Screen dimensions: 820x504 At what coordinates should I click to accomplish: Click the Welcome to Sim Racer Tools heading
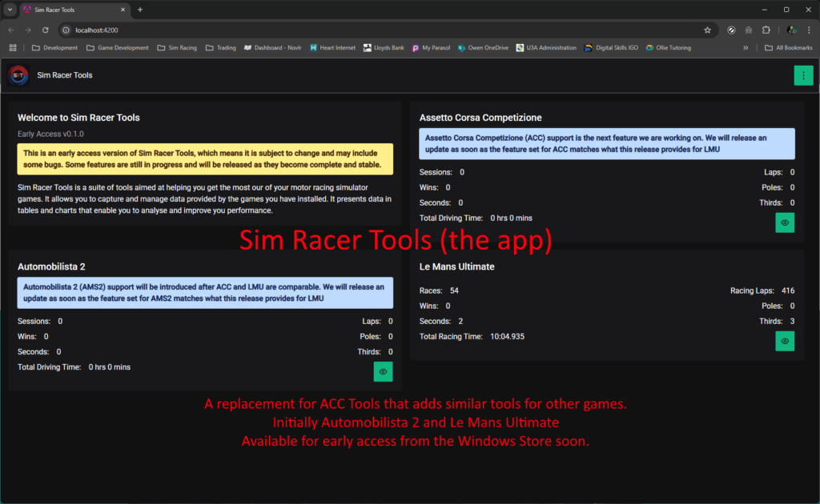click(x=78, y=118)
